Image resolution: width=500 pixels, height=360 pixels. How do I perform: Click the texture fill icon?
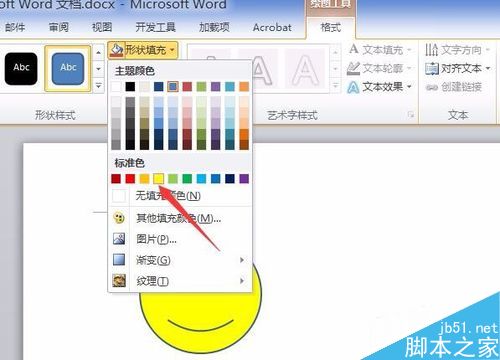point(119,281)
